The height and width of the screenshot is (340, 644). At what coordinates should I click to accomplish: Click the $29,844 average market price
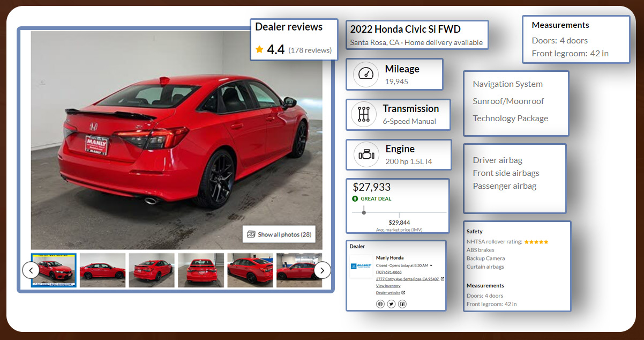[x=399, y=223]
